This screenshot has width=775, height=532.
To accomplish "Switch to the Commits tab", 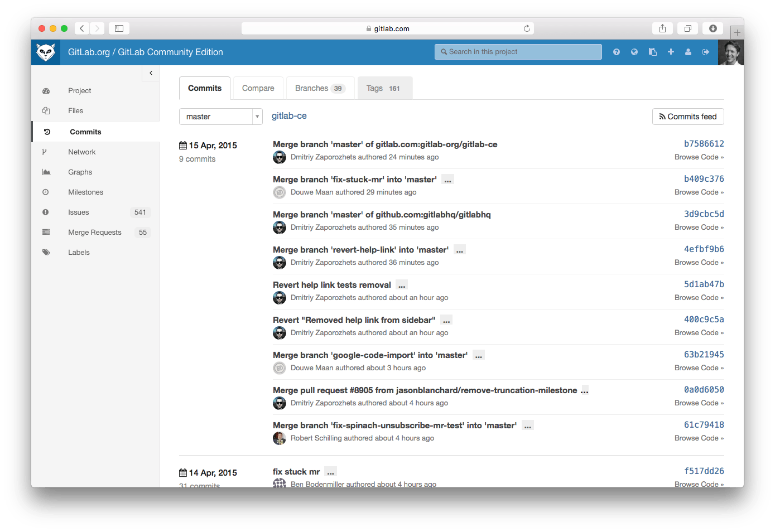I will (x=205, y=88).
